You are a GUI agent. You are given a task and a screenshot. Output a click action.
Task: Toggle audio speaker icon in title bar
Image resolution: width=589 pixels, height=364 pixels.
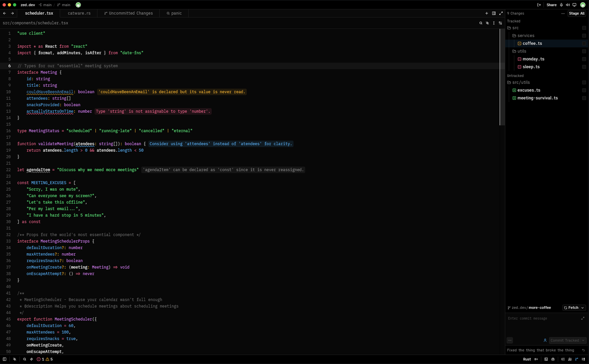[x=568, y=5]
